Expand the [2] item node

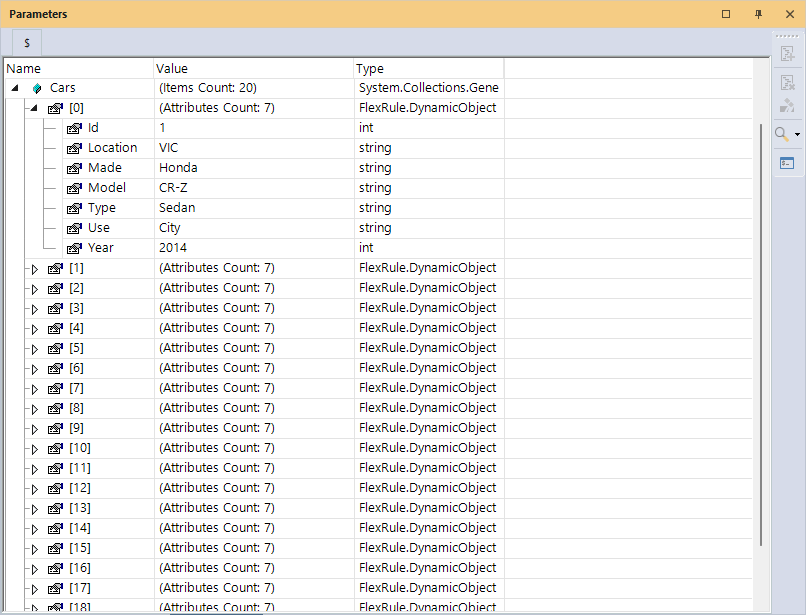coord(35,289)
